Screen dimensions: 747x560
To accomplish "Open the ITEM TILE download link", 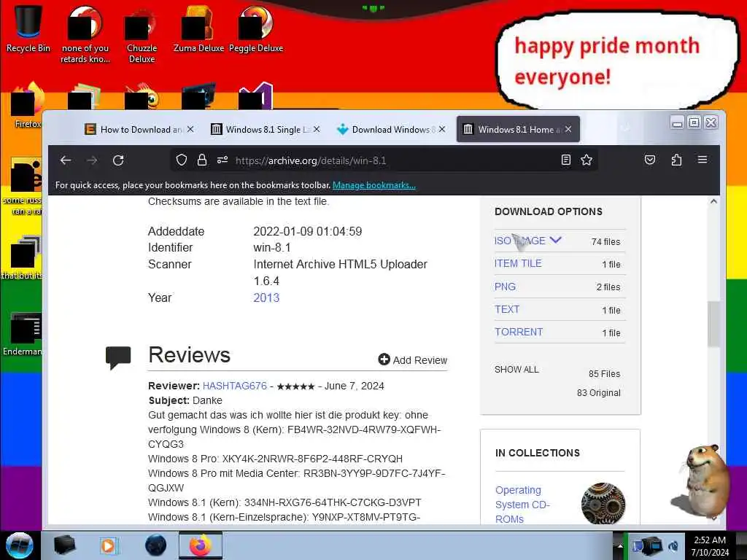I will point(518,263).
